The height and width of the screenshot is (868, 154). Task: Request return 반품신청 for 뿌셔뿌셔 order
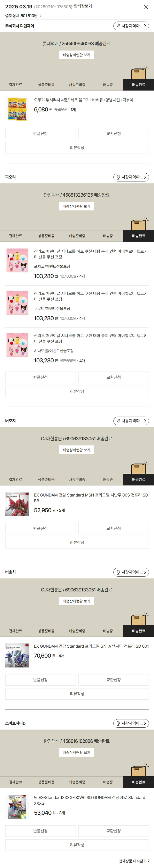pos(40,133)
